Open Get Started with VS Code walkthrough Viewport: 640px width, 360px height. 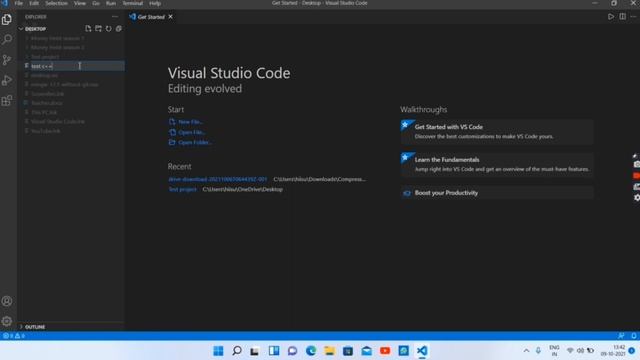tap(497, 131)
